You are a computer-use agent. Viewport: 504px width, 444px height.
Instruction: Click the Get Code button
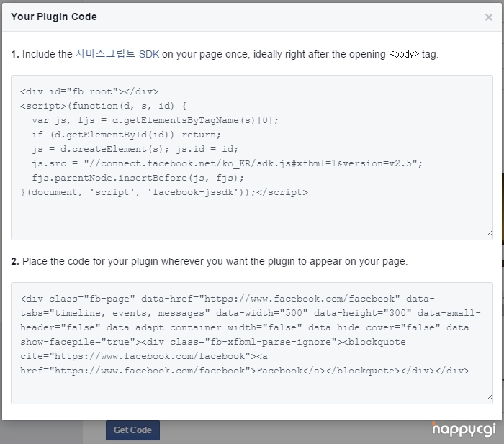(132, 430)
